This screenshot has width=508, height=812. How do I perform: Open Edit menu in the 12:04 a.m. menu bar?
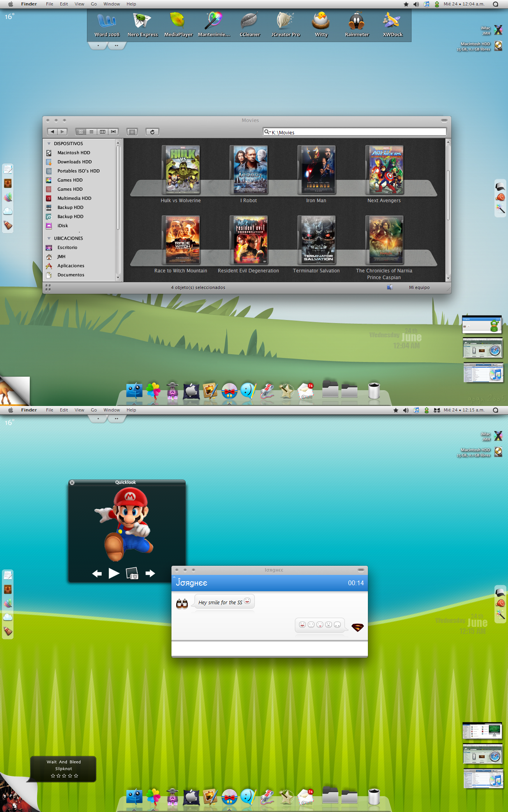pyautogui.click(x=64, y=4)
